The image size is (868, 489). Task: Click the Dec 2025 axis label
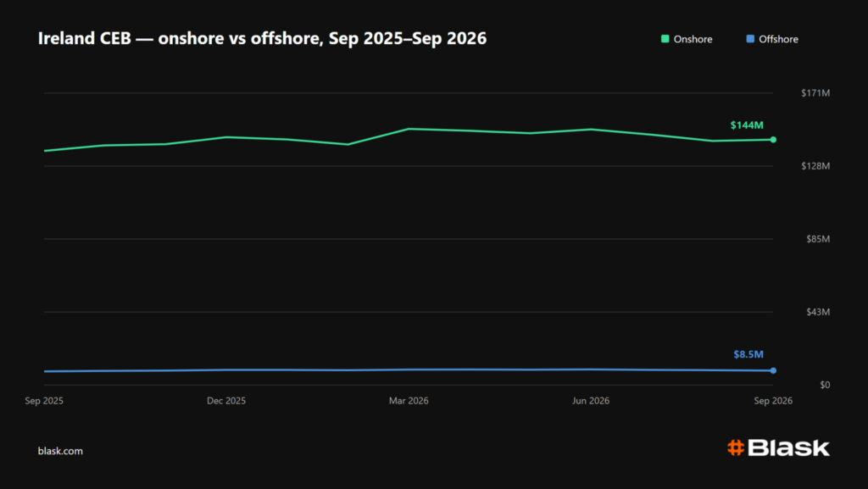click(226, 401)
